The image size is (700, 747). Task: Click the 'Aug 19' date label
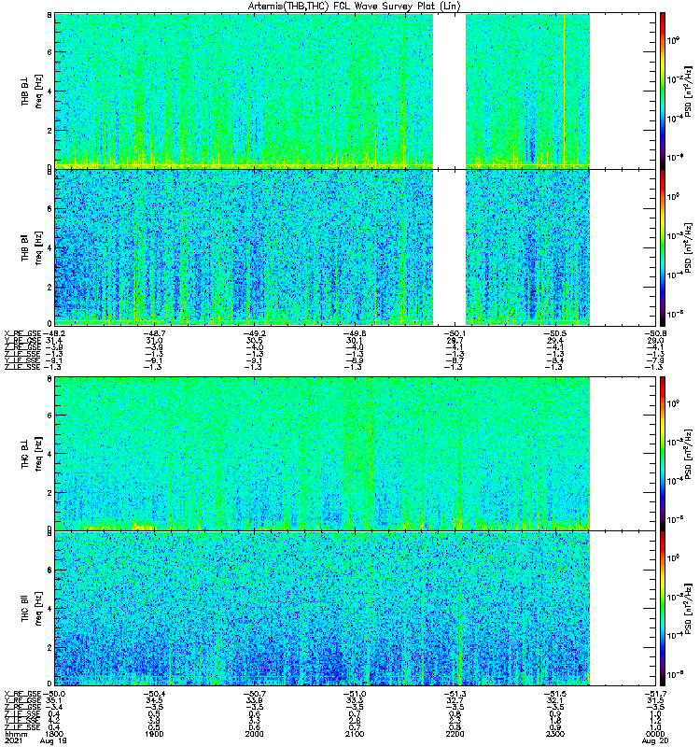54,740
